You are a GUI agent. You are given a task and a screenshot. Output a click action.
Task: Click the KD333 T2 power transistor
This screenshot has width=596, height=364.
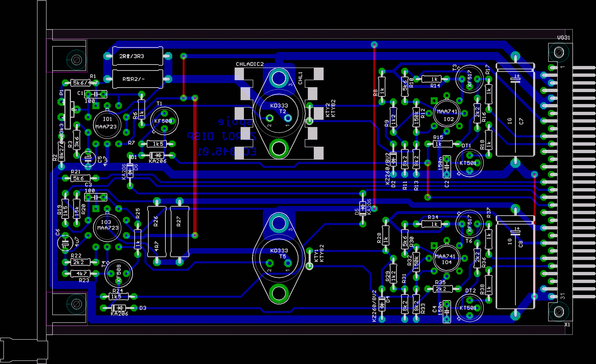[279, 113]
